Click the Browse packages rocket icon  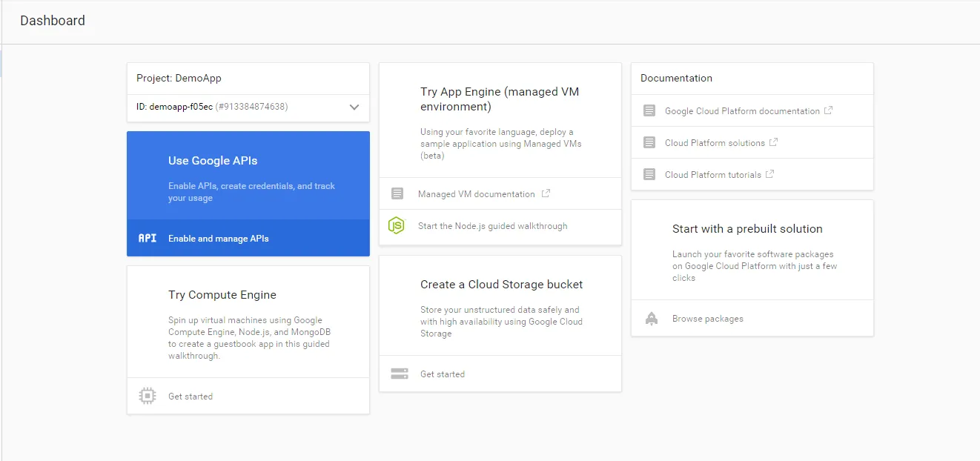pyautogui.click(x=652, y=319)
